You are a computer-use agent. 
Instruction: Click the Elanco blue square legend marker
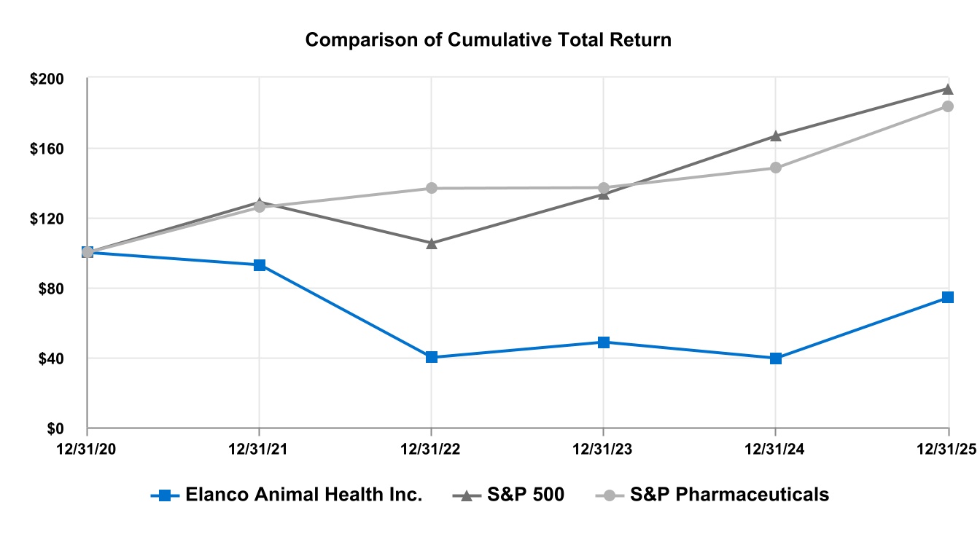coord(165,495)
